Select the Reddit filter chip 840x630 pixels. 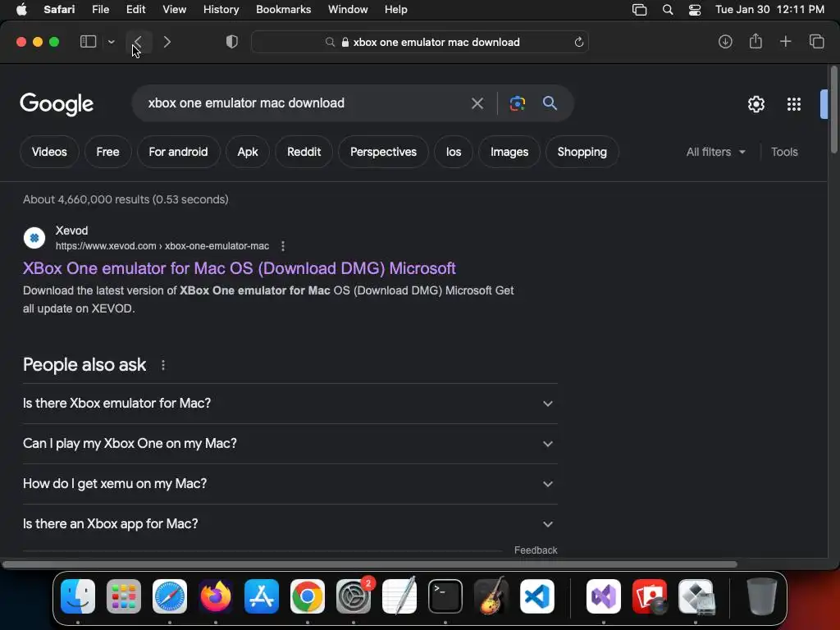pyautogui.click(x=304, y=152)
